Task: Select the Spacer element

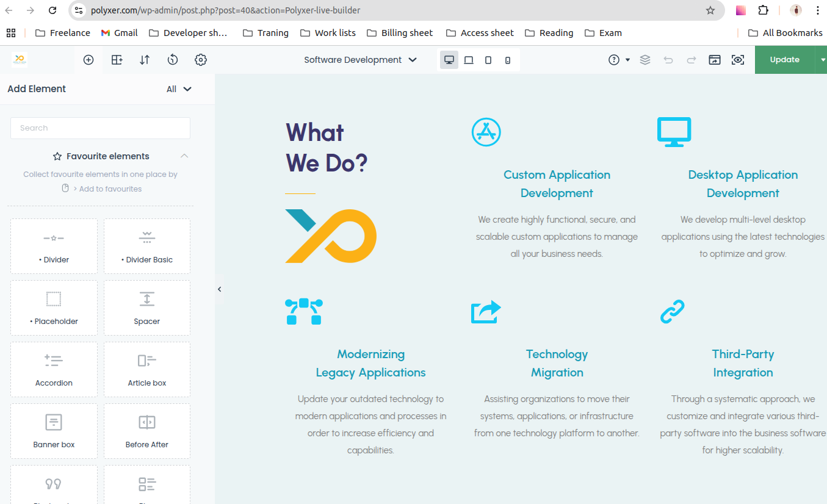Action: (x=147, y=308)
